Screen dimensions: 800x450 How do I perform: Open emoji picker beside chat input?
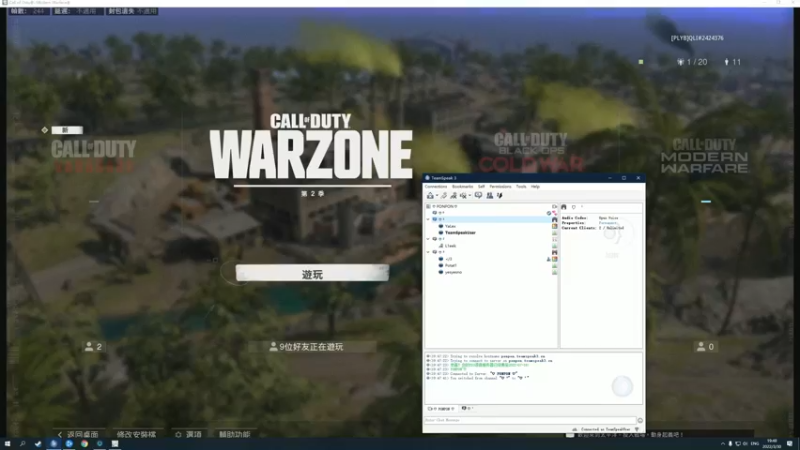tap(640, 420)
